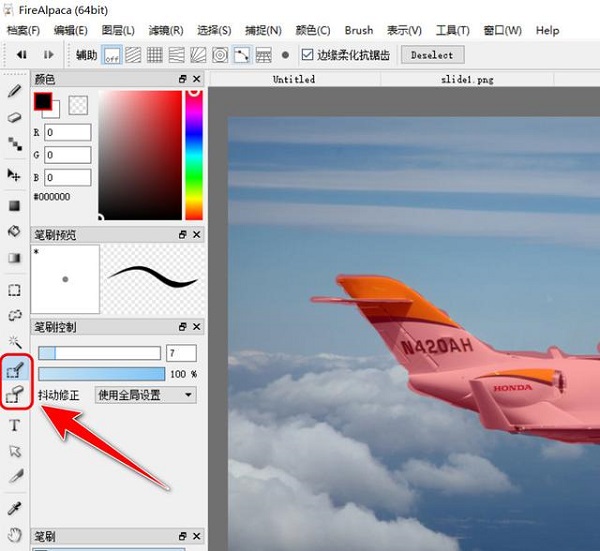Open the 档案(F) file menu
Viewport: 600px width, 551px height.
[23, 30]
